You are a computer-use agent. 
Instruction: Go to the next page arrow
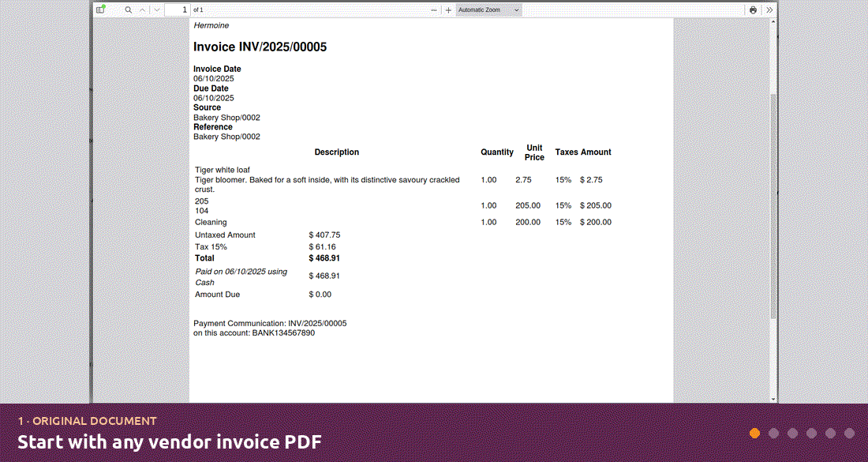coord(157,10)
